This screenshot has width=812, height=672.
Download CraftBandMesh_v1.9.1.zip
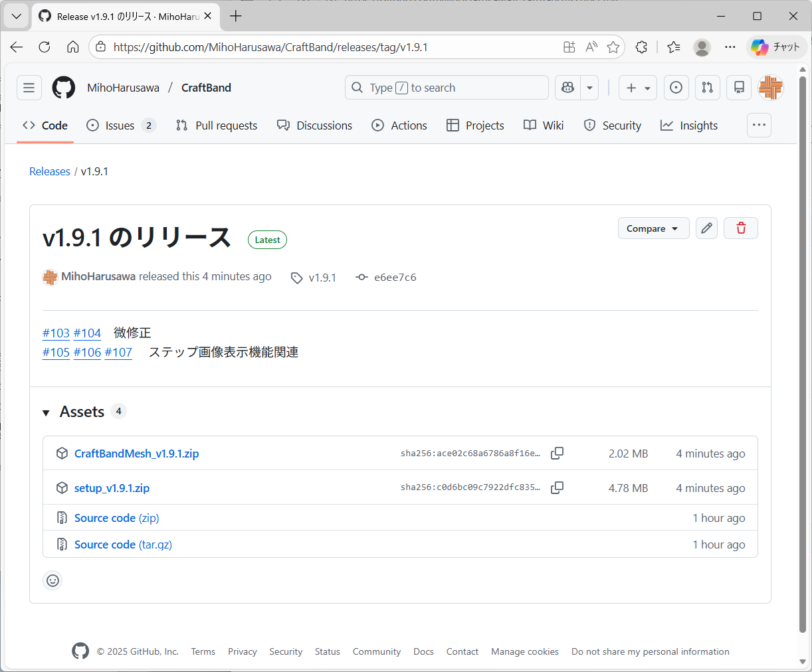(x=136, y=454)
